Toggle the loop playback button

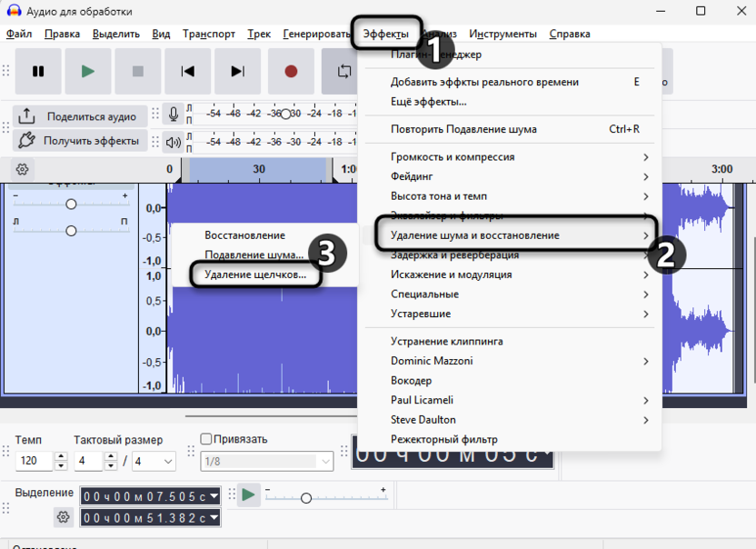click(343, 71)
